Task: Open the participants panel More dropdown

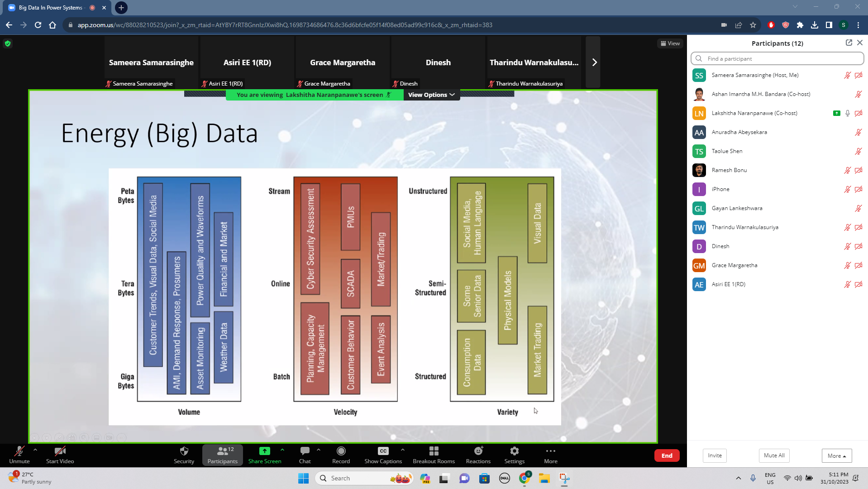Action: [836, 455]
